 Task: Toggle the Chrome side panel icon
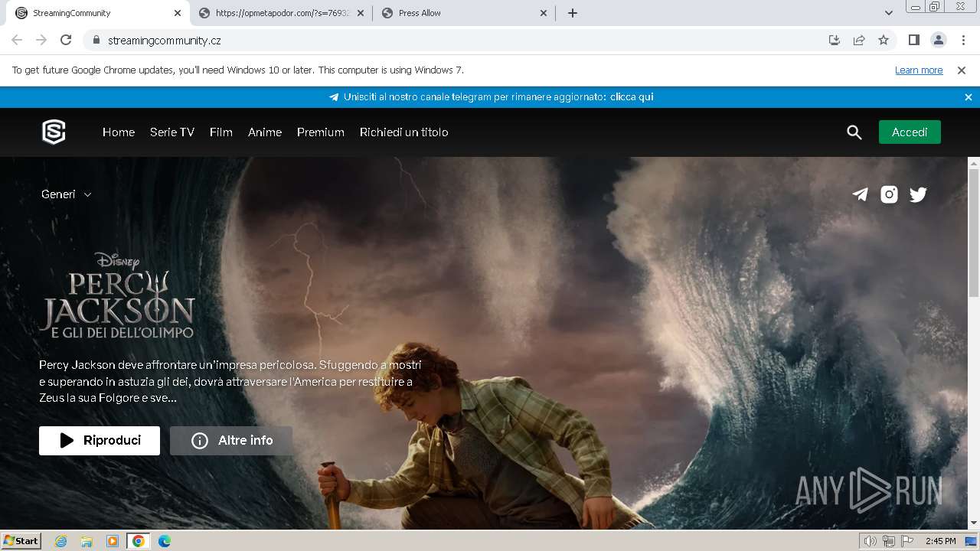click(x=913, y=40)
